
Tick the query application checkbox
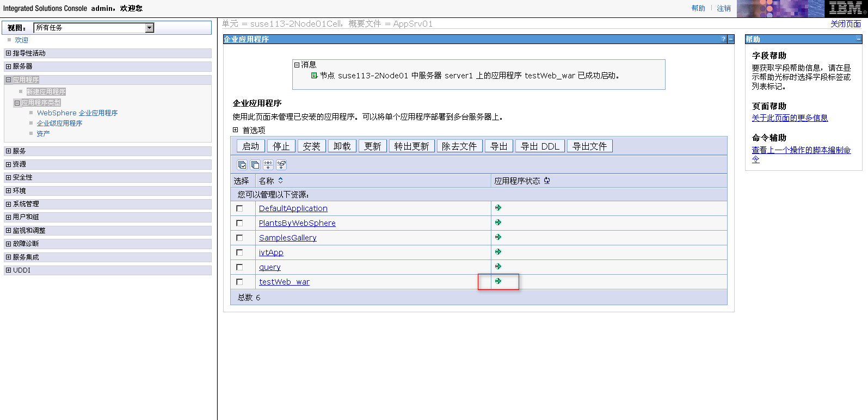click(239, 267)
